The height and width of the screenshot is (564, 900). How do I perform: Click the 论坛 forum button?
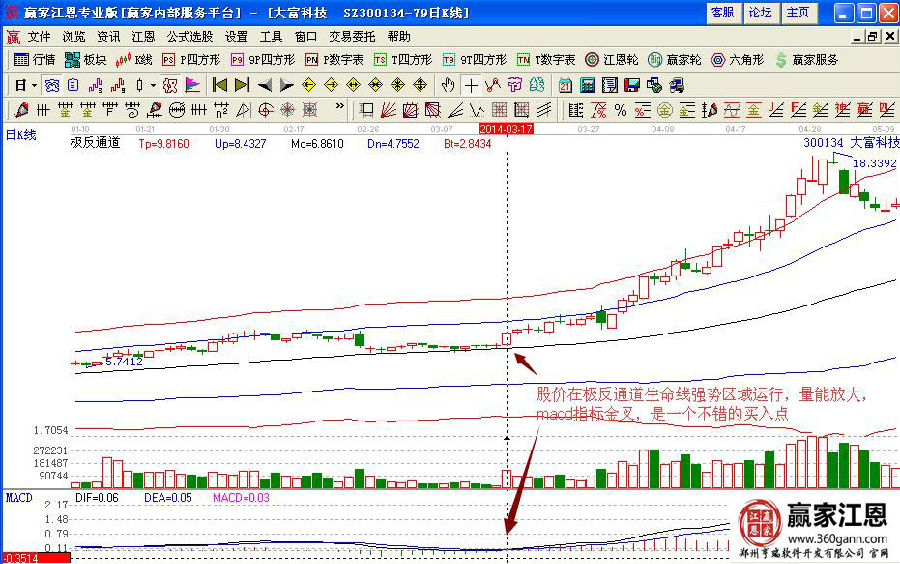760,13
